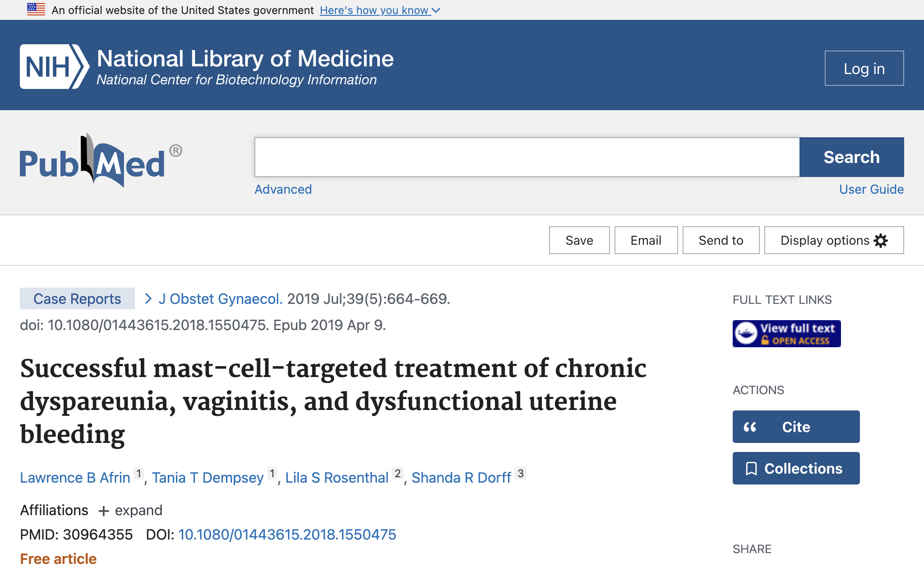Click affiliation superscript 3 after Dorff

point(521,474)
